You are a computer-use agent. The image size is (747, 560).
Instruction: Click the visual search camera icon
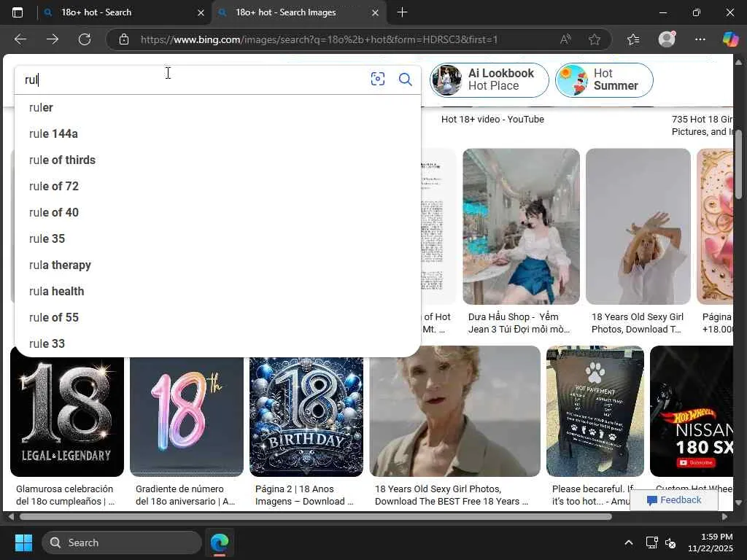click(377, 79)
